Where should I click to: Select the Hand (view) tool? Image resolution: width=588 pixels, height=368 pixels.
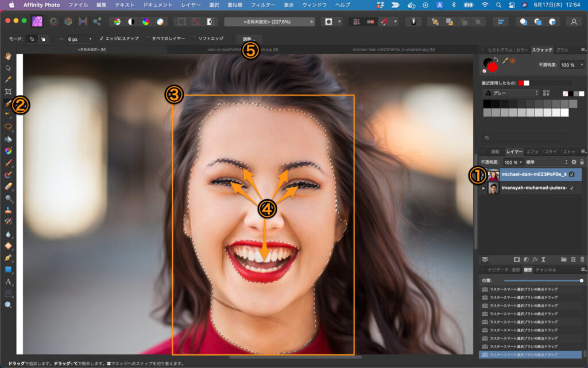click(8, 56)
